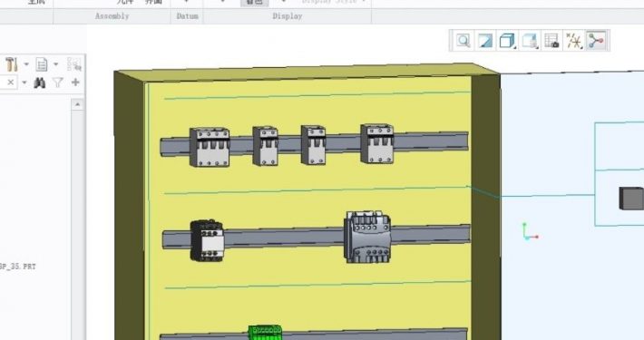Open the Assembly group label in ribbon
This screenshot has width=644, height=340.
pyautogui.click(x=112, y=16)
